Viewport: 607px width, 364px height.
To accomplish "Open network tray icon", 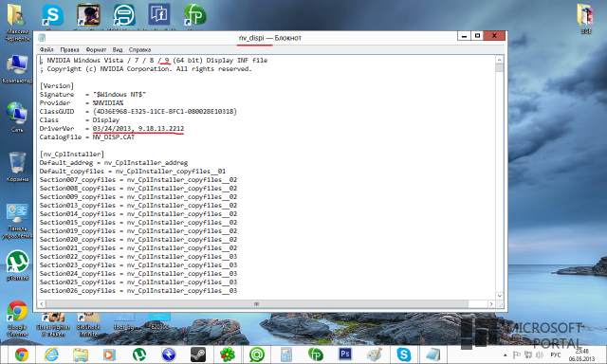I will tap(528, 355).
